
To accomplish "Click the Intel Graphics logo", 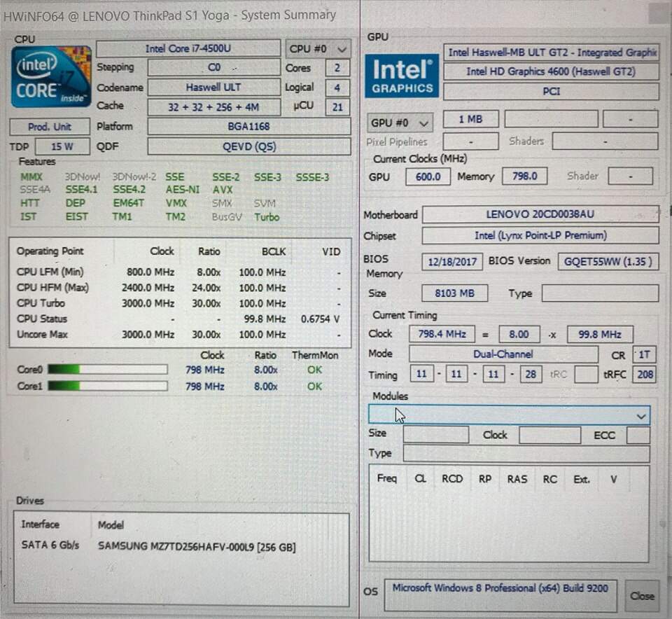I will click(402, 76).
